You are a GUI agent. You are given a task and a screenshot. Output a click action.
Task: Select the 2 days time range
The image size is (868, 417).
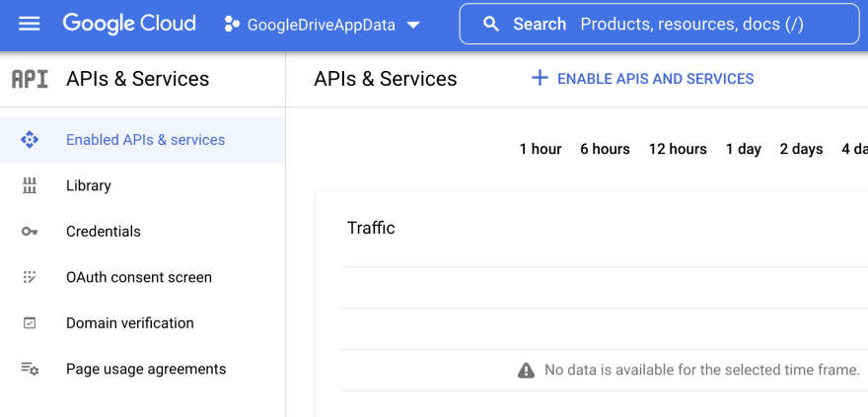(x=802, y=149)
